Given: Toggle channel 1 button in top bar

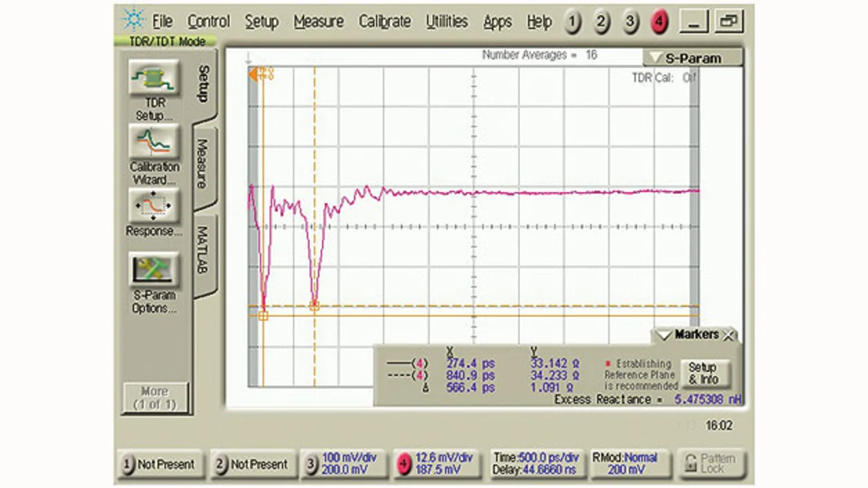Looking at the screenshot, I should click(x=573, y=22).
